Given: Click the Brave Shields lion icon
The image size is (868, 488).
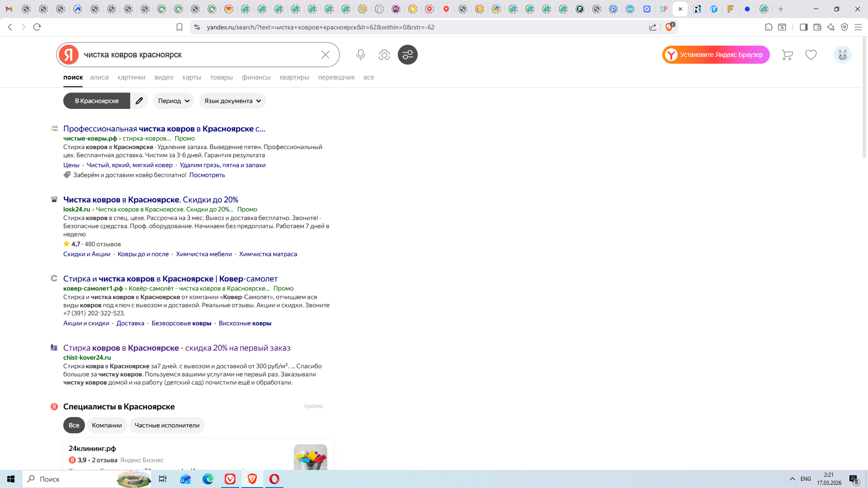Looking at the screenshot, I should click(669, 27).
